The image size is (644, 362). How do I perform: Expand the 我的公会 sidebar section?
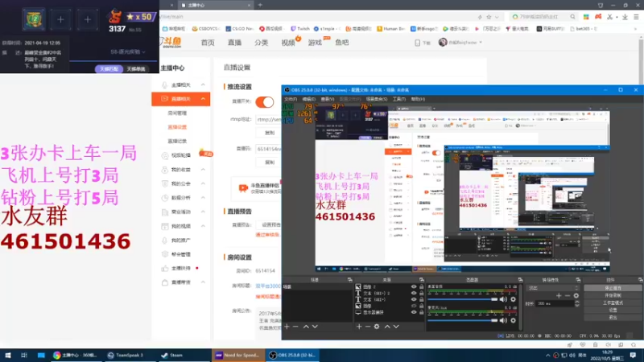[x=203, y=183]
